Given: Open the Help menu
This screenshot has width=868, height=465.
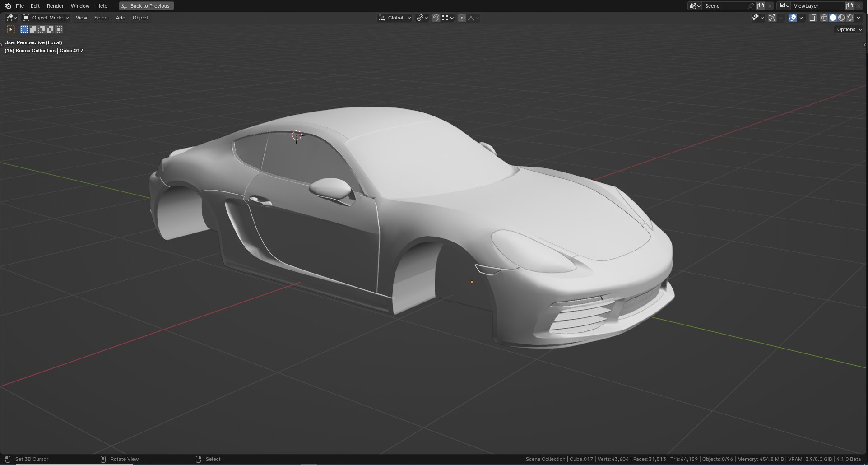Looking at the screenshot, I should 102,6.
